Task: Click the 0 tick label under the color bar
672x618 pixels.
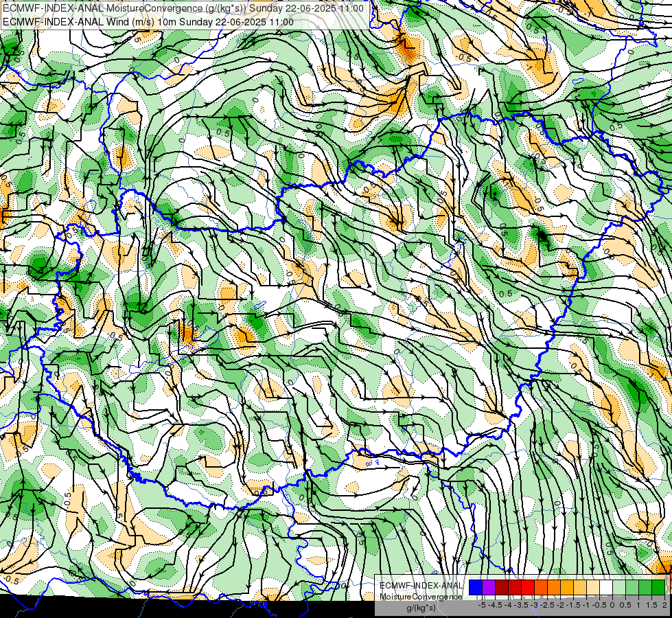Action: (x=612, y=605)
